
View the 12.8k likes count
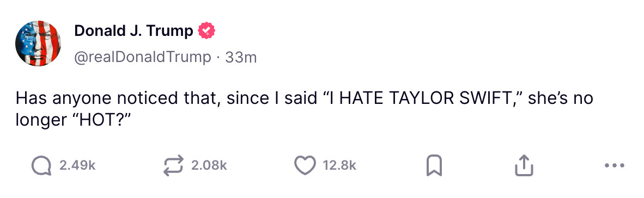click(x=339, y=165)
